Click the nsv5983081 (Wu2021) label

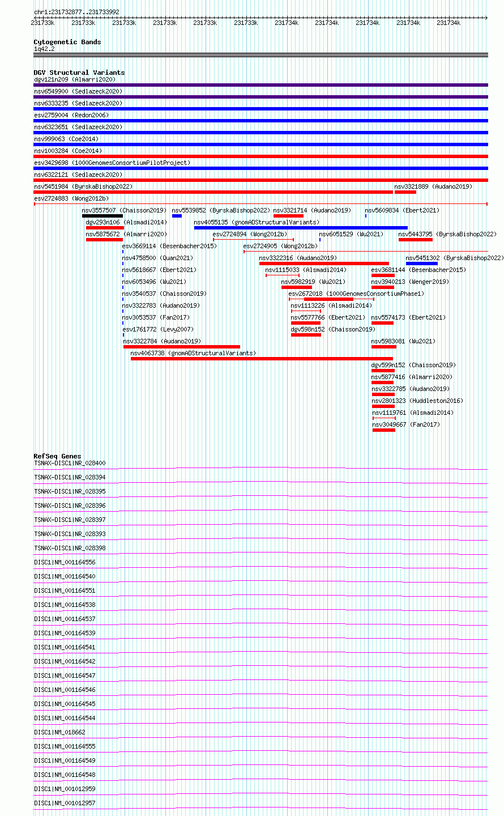(x=403, y=341)
